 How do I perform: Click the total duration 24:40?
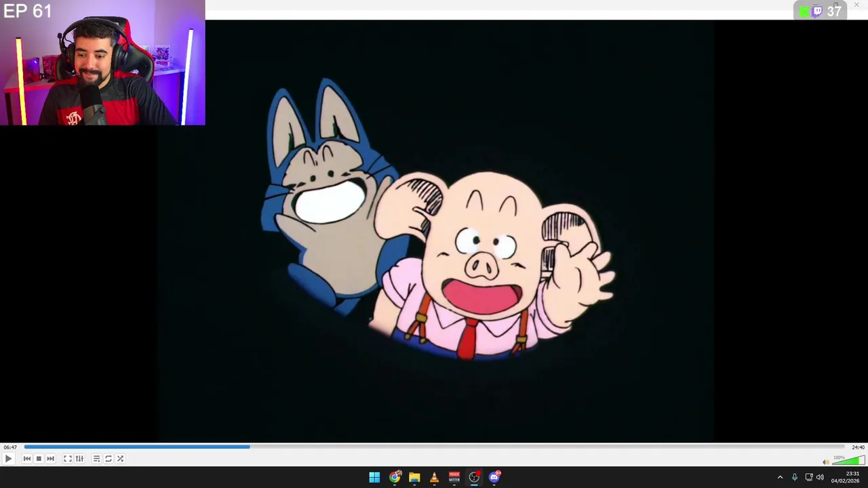(858, 447)
